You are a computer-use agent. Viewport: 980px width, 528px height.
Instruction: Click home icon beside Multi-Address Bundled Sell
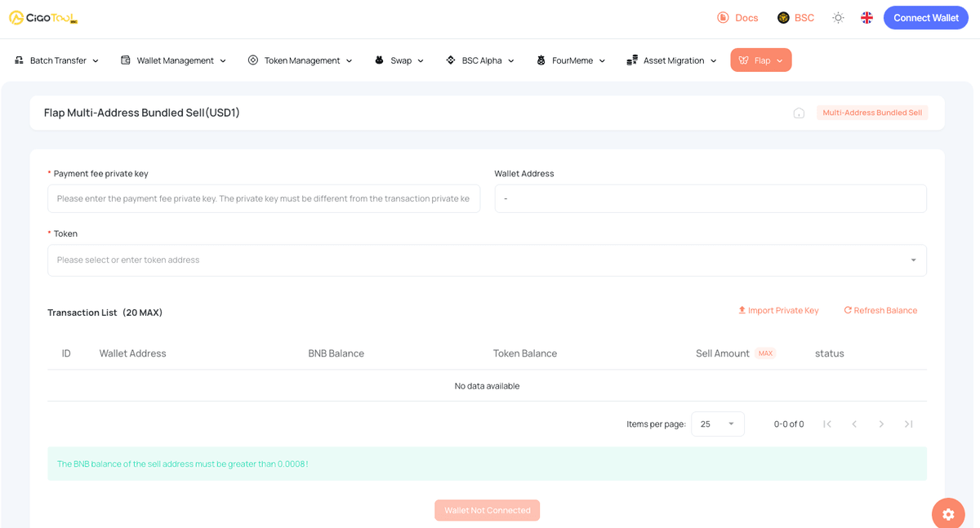[x=799, y=113]
